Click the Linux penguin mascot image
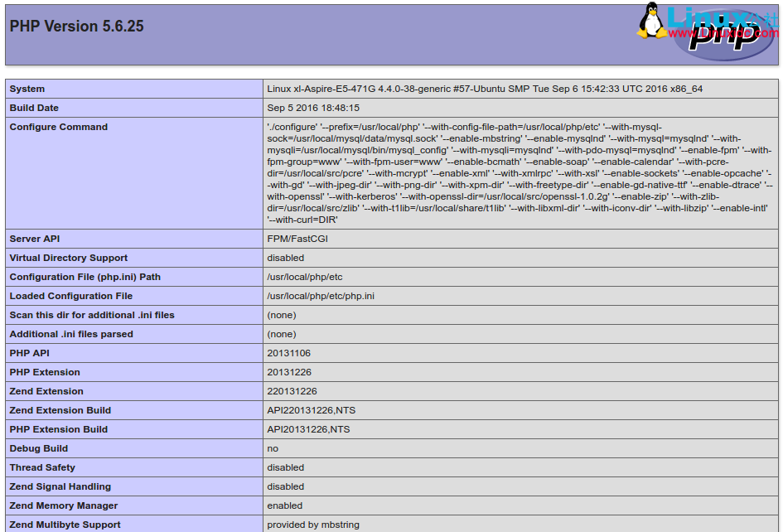Viewport: 783px width, 532px height. pyautogui.click(x=653, y=22)
